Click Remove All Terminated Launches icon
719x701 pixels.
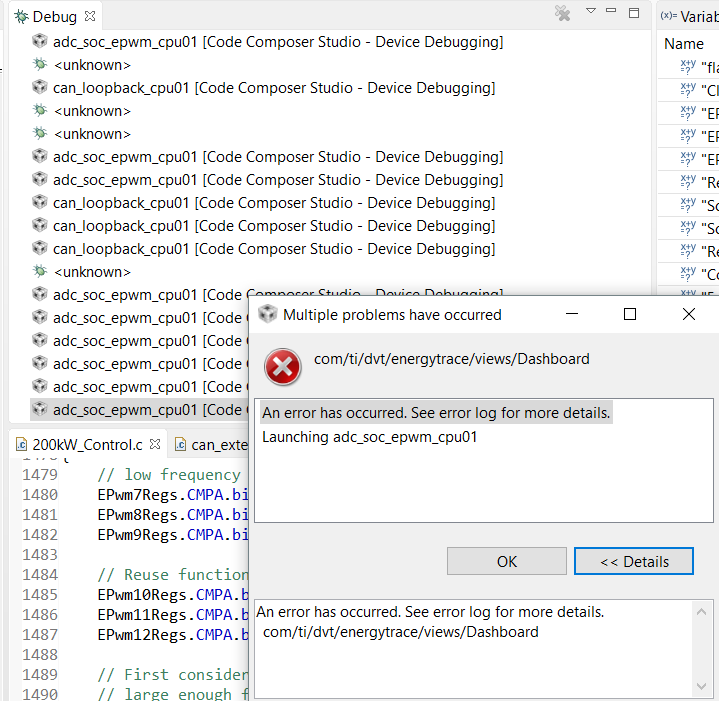(x=562, y=13)
